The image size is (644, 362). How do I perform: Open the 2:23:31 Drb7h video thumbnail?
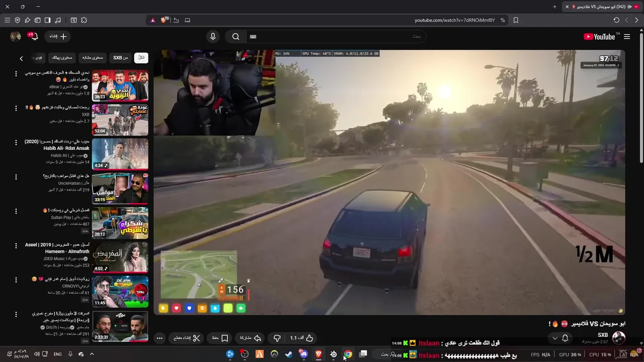click(120, 326)
